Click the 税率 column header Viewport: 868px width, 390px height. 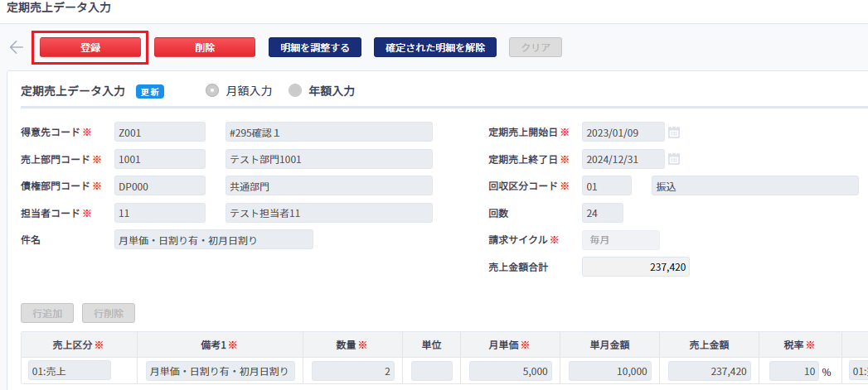point(801,344)
